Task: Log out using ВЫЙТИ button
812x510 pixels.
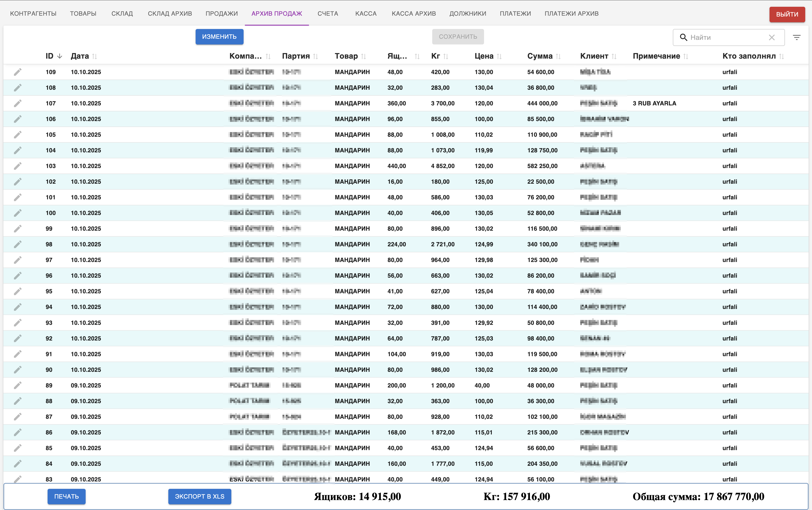Action: coord(787,14)
